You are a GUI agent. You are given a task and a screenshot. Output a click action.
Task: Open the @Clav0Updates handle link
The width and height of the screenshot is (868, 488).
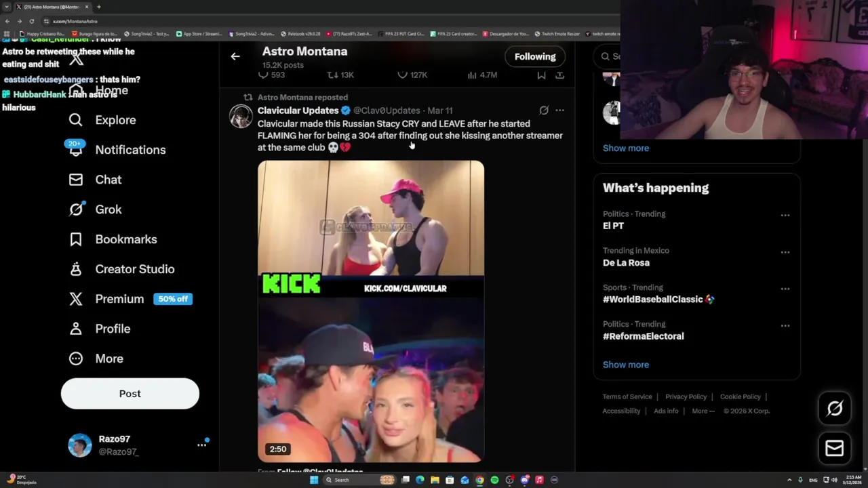coord(387,110)
